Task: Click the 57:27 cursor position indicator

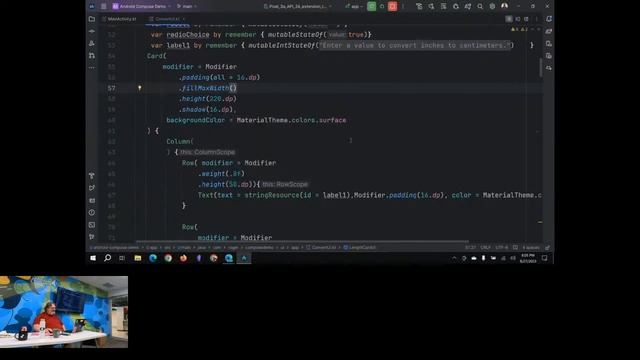Action: pos(470,247)
